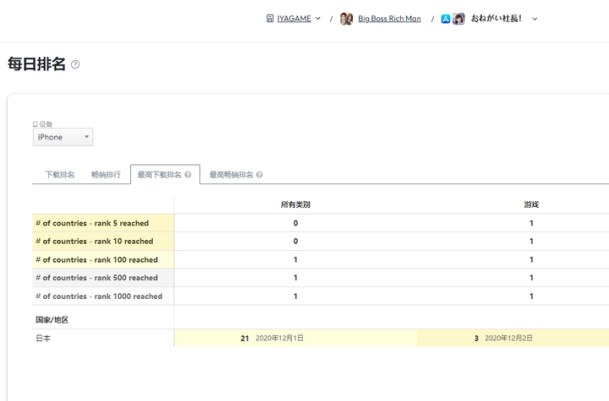This screenshot has width=609, height=401.
Task: Click the Big Boss Rich Man avatar
Action: (x=346, y=19)
